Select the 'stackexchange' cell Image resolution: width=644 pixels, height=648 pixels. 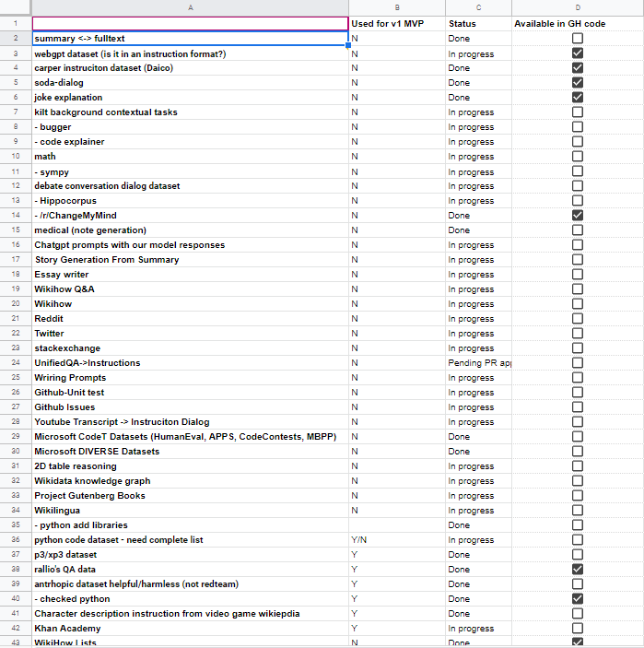pyautogui.click(x=190, y=348)
